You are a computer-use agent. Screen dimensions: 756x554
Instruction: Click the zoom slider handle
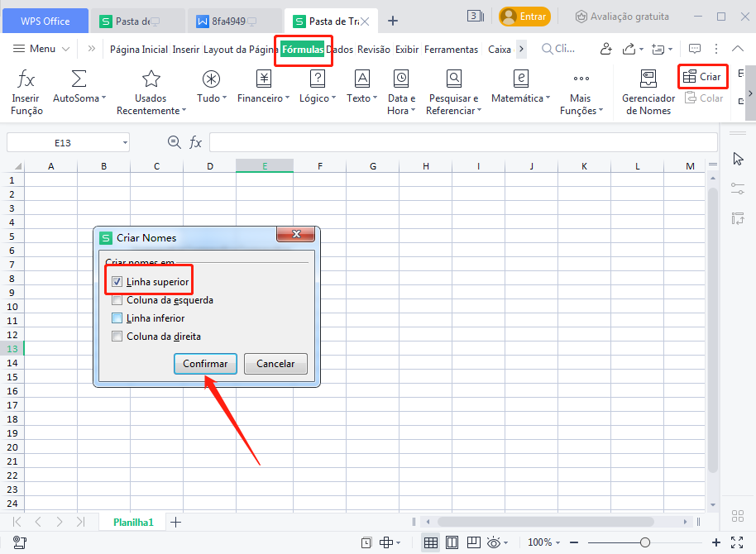pyautogui.click(x=644, y=542)
